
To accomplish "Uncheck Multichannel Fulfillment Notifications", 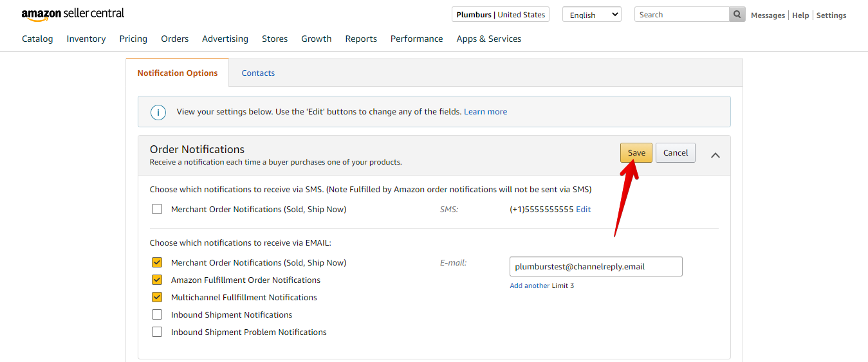I will tap(157, 297).
